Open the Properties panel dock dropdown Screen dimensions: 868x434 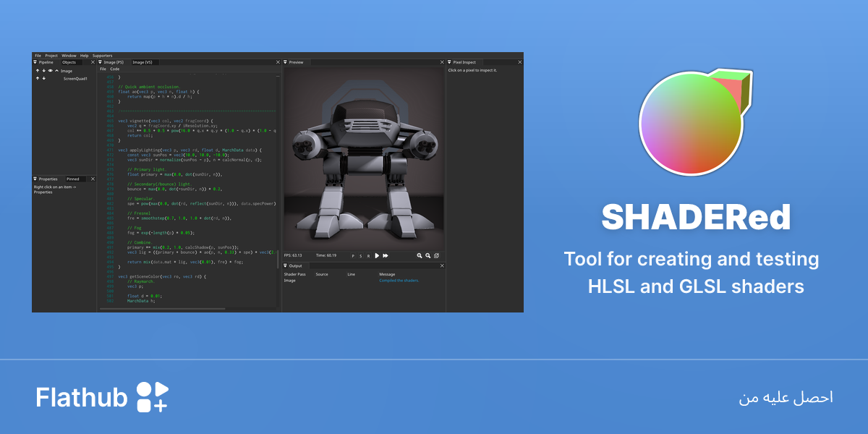pos(35,179)
